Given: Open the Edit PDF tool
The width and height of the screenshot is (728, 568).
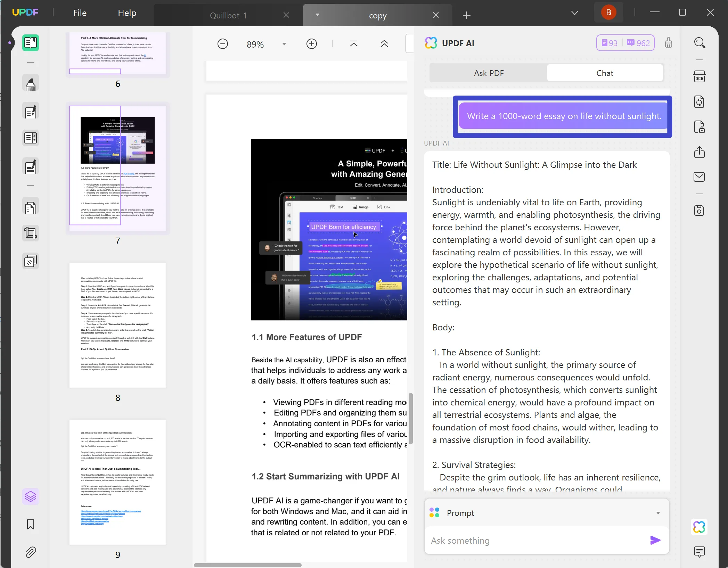Looking at the screenshot, I should point(31,111).
